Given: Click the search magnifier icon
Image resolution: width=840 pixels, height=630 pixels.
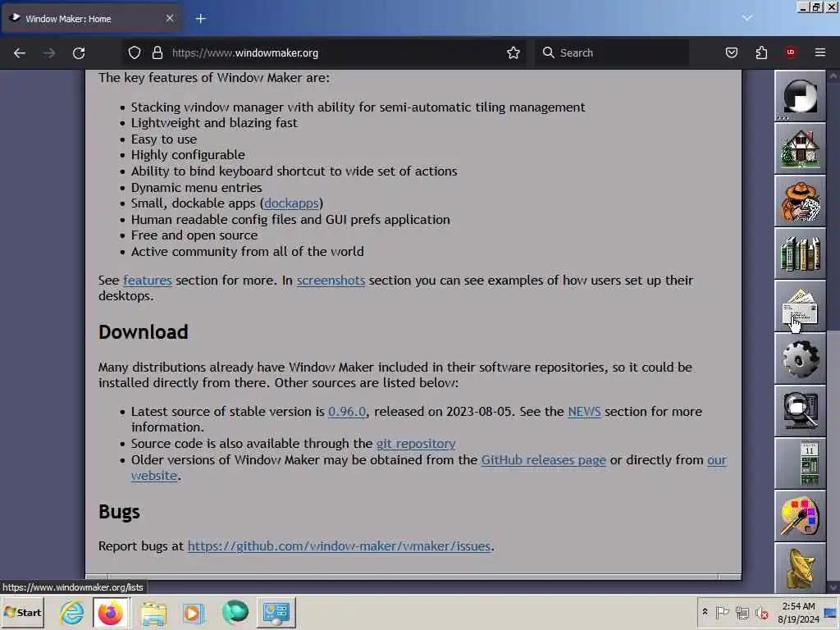Looking at the screenshot, I should click(x=548, y=52).
